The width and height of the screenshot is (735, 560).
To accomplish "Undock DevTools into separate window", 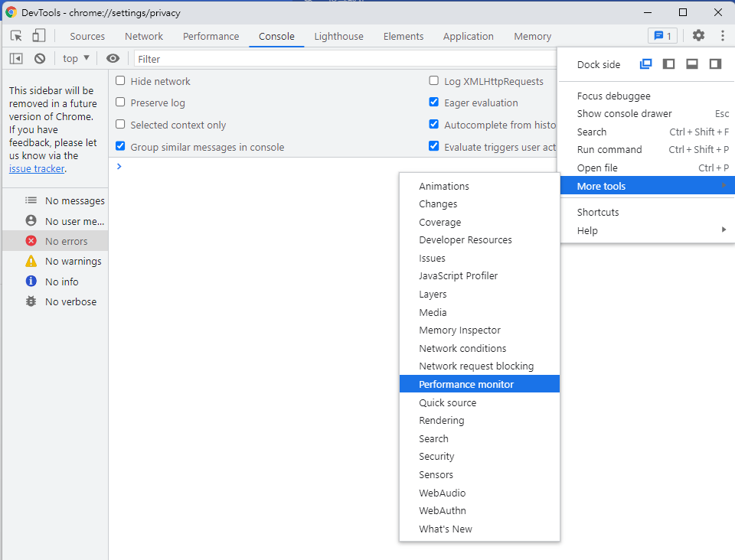I will 645,64.
